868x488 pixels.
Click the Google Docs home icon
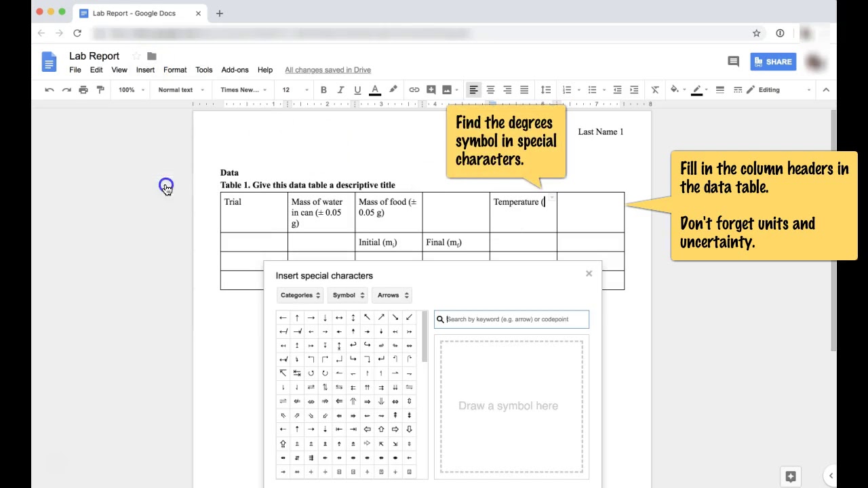(49, 62)
